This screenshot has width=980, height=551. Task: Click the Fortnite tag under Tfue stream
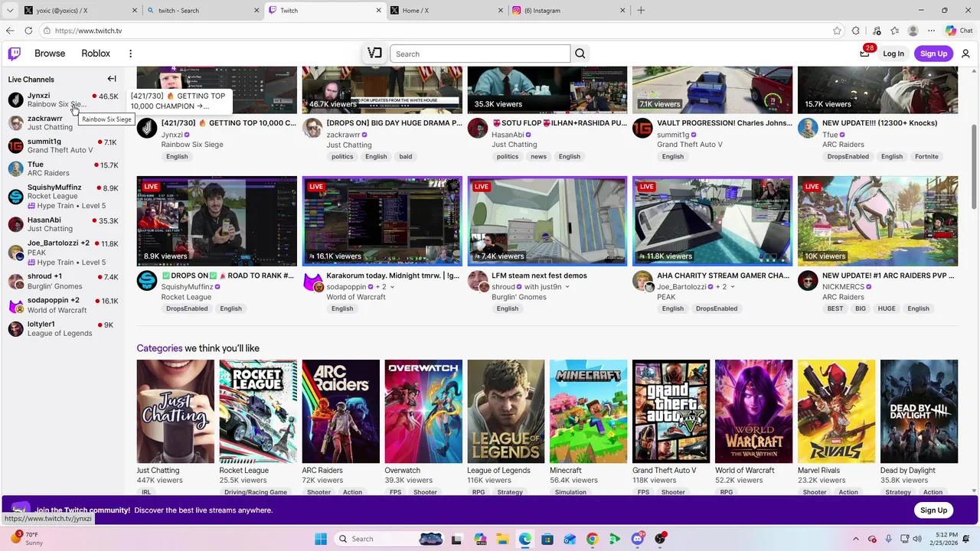pyautogui.click(x=926, y=156)
